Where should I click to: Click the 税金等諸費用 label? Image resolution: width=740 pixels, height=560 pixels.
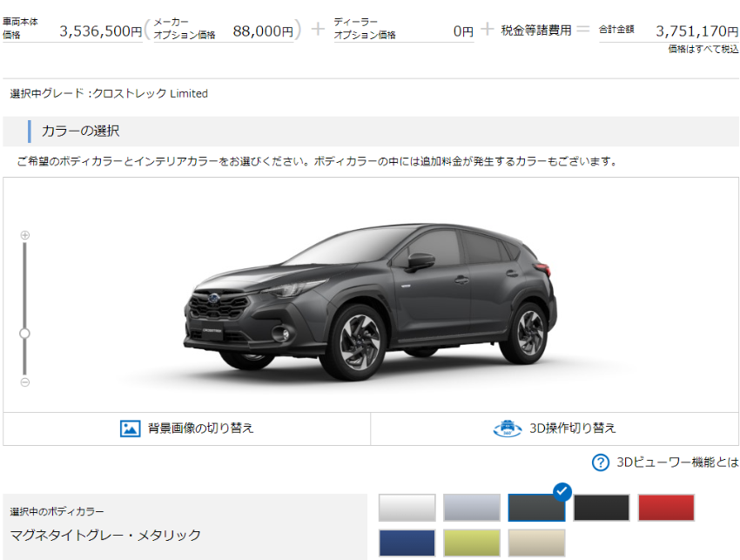[536, 30]
